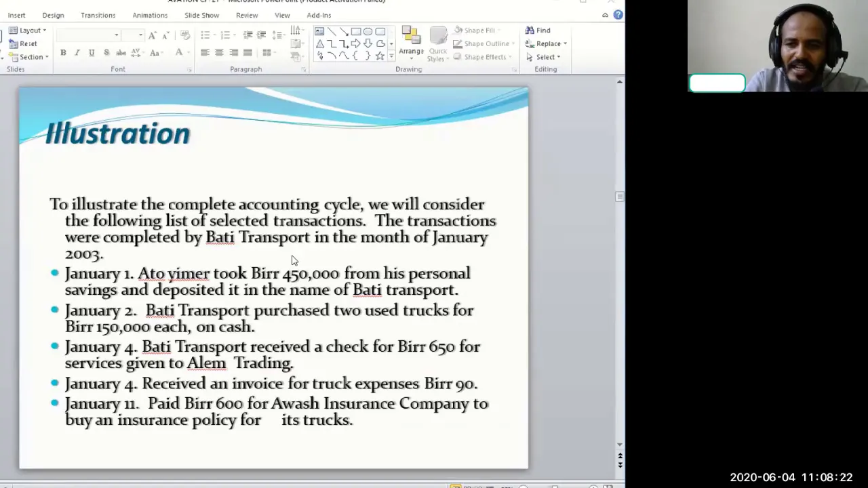Align text left in Paragraph group
Image resolution: width=868 pixels, height=488 pixels.
(x=205, y=52)
